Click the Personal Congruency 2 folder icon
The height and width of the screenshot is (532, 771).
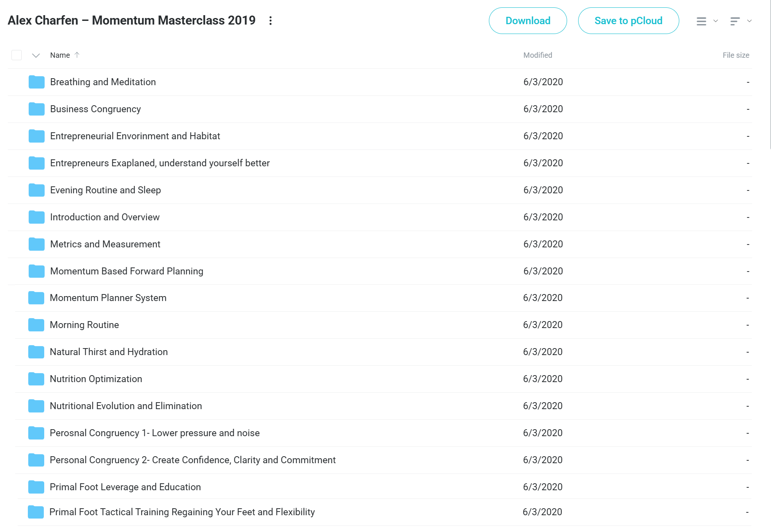(x=36, y=460)
